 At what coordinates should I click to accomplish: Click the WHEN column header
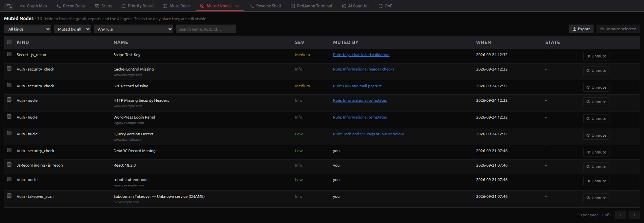point(483,42)
